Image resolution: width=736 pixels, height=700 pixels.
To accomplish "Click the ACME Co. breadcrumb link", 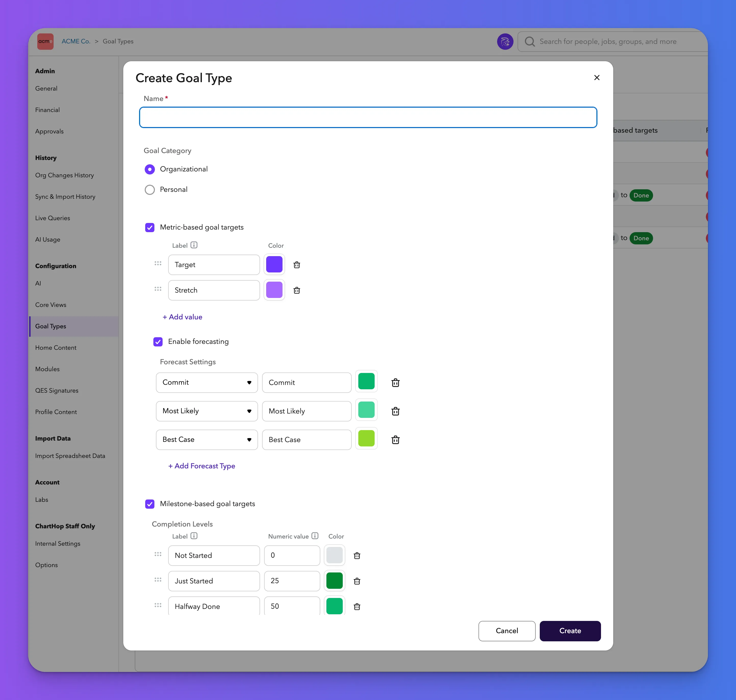I will click(76, 41).
